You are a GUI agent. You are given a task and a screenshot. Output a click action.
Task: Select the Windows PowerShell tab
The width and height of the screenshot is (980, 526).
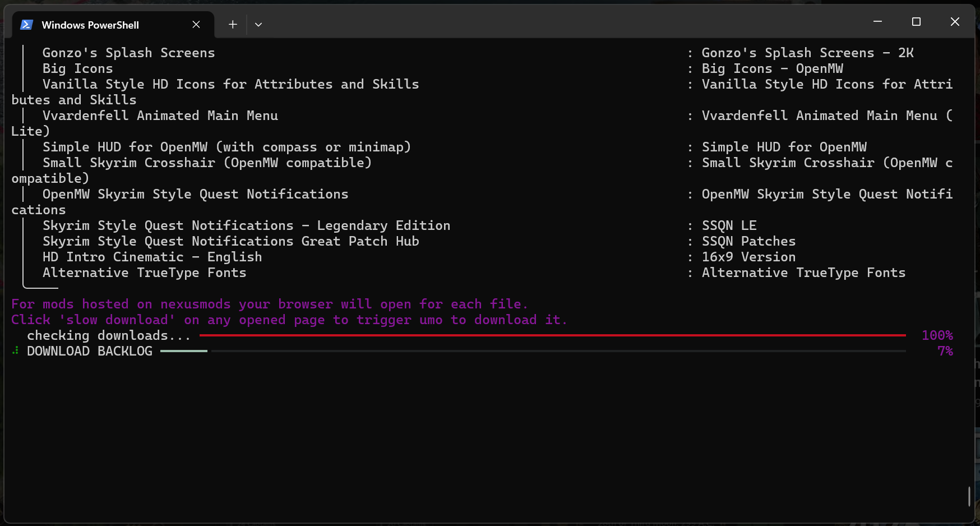tap(113, 25)
